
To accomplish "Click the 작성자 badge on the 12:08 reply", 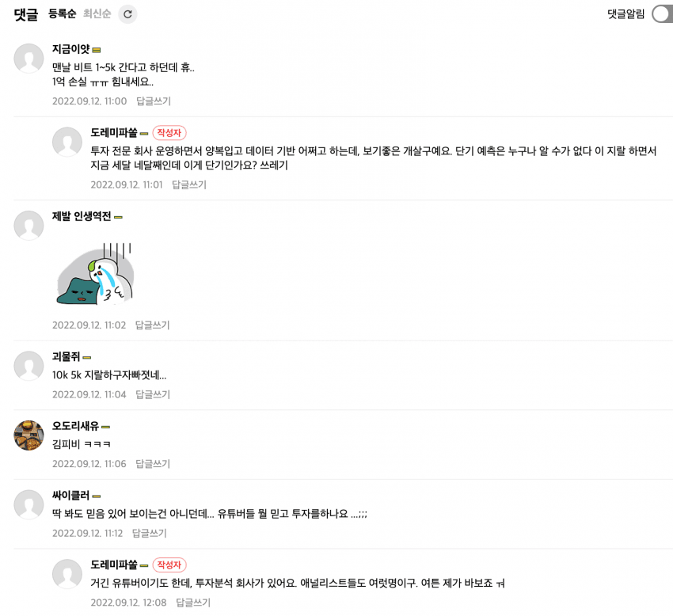I will [x=169, y=565].
